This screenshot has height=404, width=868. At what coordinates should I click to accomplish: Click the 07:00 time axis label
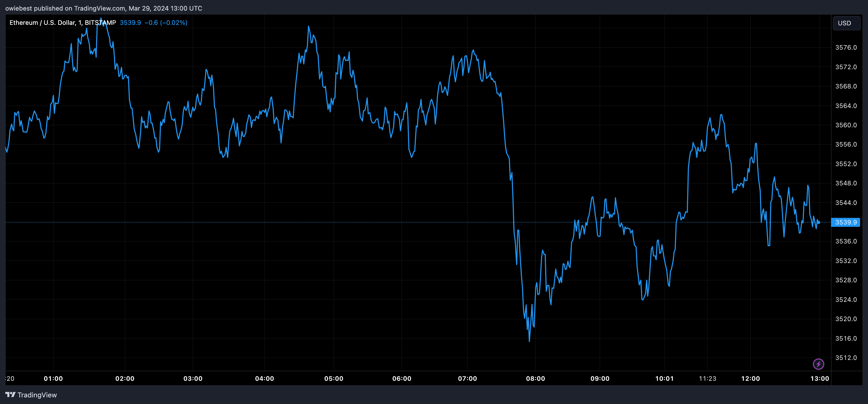[467, 378]
